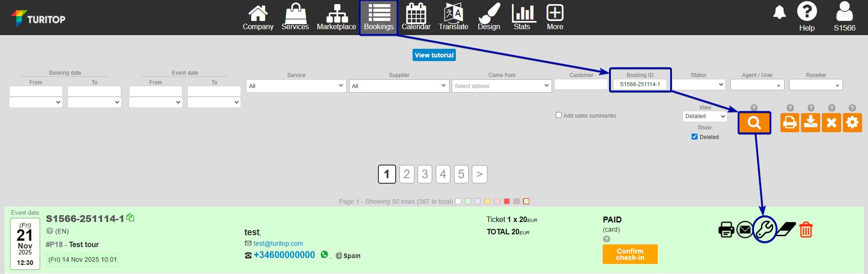Go to the Stats menu
The width and height of the screenshot is (868, 274).
[x=522, y=17]
